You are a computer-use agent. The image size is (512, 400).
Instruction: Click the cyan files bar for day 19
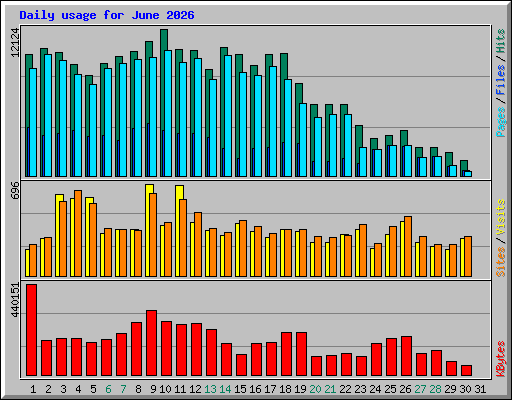(303, 140)
